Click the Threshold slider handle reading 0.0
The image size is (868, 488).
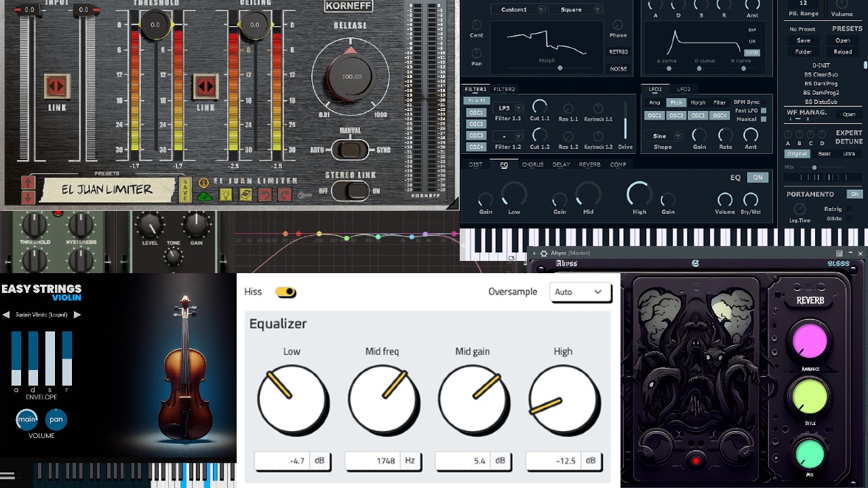tap(155, 24)
